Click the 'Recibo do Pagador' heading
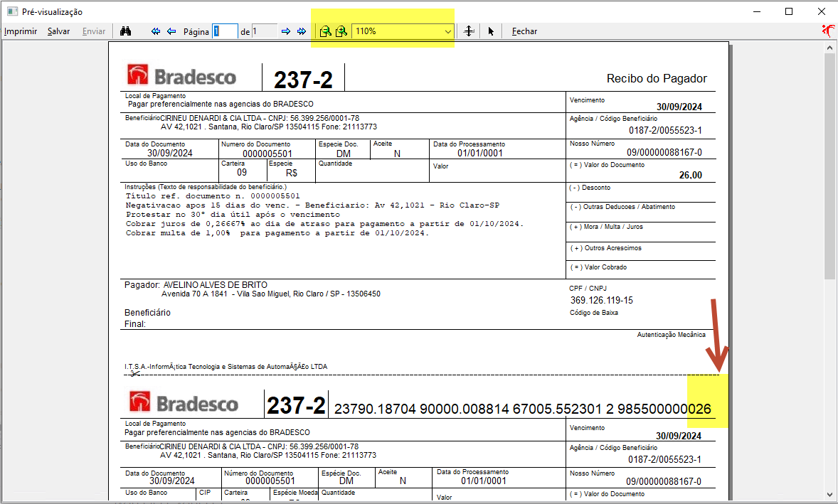Screen dimensions: 838x504 point(657,78)
